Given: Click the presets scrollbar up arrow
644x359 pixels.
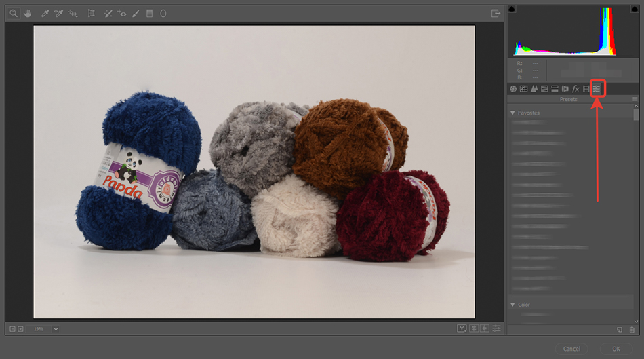Looking at the screenshot, I should 636,106.
